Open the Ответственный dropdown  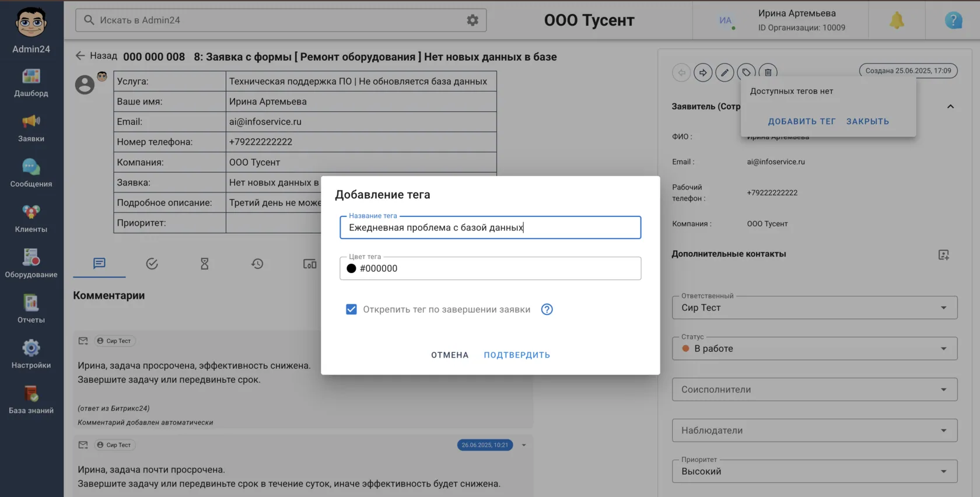point(814,307)
